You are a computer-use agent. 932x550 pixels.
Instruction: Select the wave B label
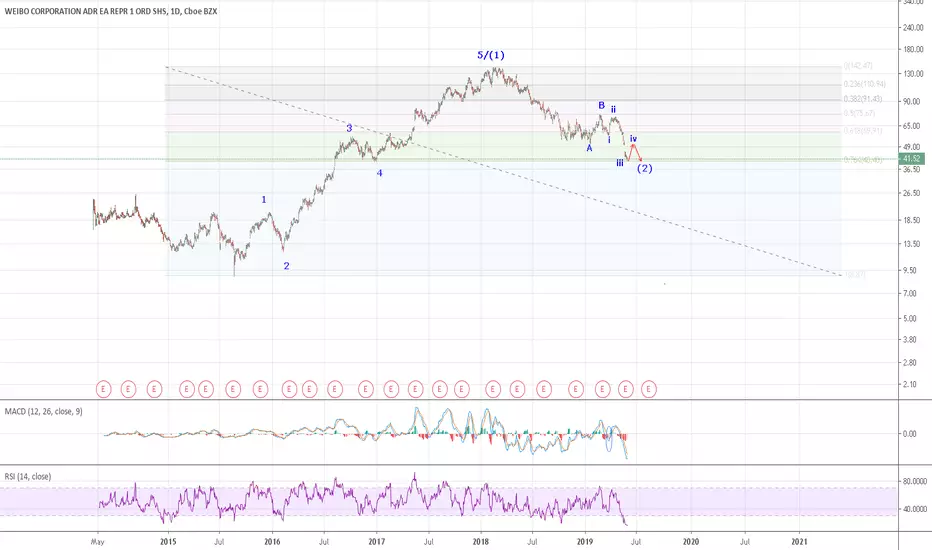pos(602,105)
